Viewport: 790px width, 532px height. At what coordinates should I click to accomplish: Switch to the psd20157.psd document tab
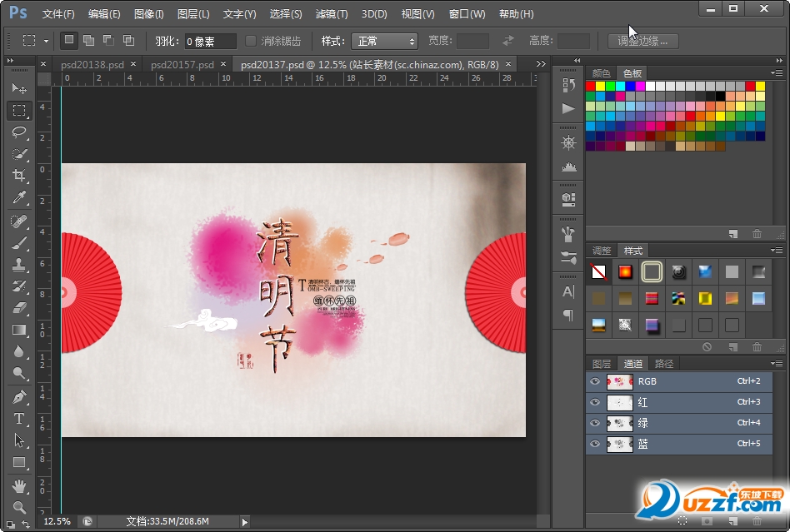click(x=182, y=64)
